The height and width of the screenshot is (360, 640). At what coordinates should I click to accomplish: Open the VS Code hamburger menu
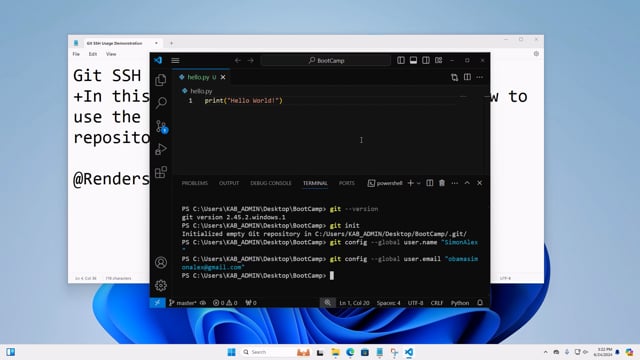[175, 60]
